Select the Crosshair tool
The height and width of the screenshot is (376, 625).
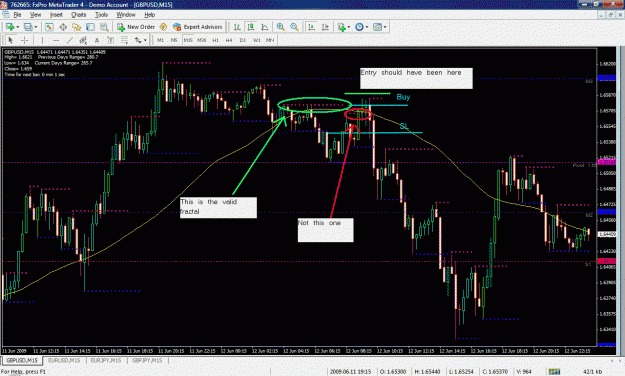(x=24, y=40)
